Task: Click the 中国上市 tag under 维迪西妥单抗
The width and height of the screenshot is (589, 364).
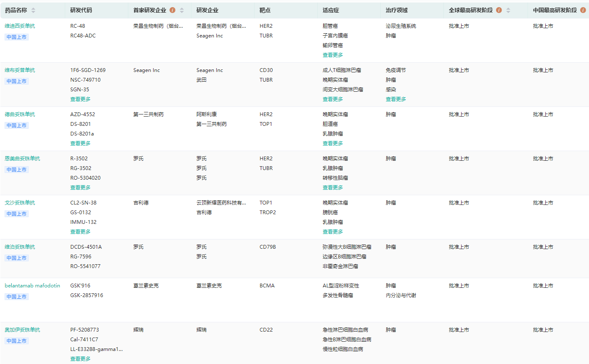Action: coord(17,37)
